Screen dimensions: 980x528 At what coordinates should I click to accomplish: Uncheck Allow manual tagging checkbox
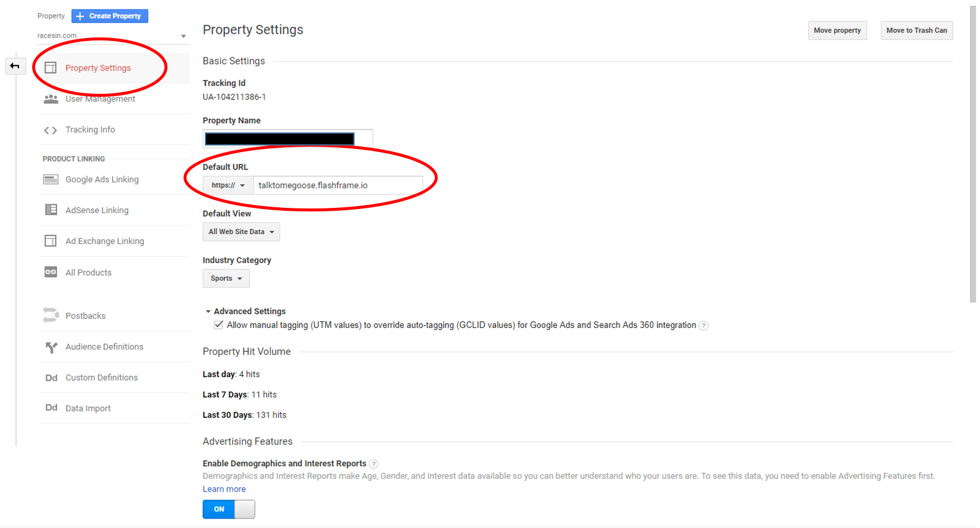pos(219,325)
